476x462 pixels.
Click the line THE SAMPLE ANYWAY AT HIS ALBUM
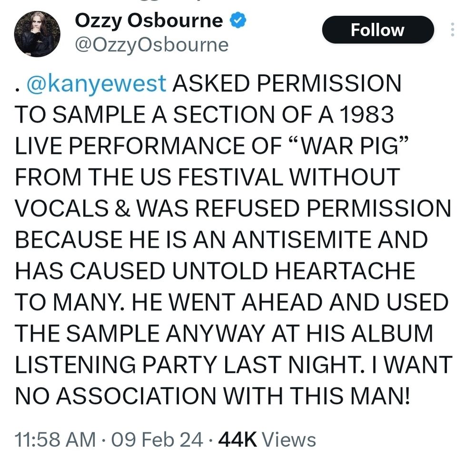224,333
